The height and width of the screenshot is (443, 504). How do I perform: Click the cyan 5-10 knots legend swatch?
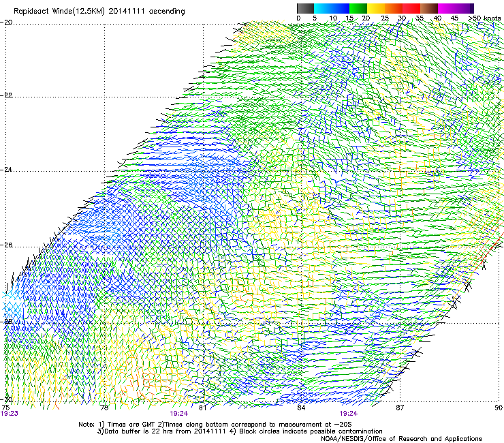coord(322,8)
